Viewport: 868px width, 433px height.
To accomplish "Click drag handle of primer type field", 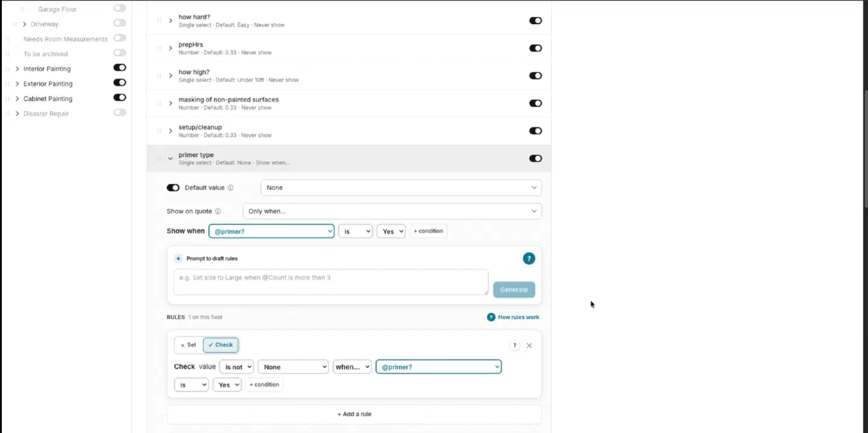I will pyautogui.click(x=159, y=158).
